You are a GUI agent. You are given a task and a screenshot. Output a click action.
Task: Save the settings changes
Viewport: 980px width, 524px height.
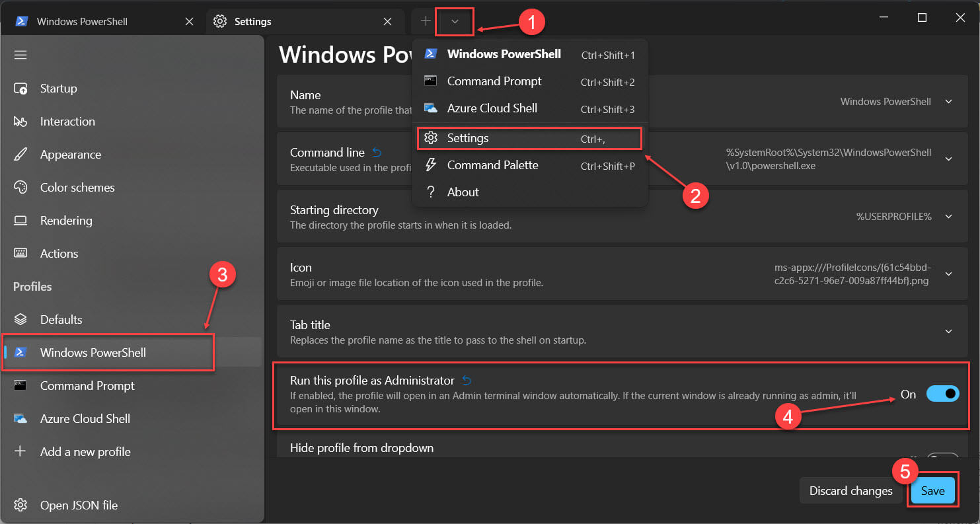(933, 491)
